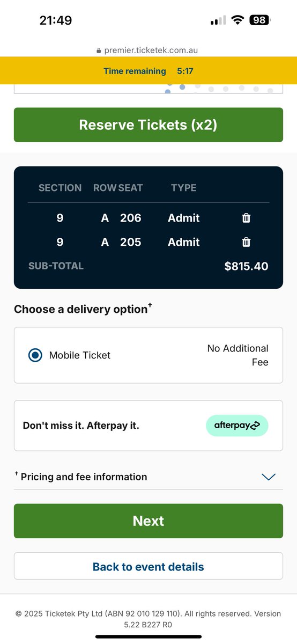297x644 pixels.
Task: Delete seat 206 with trash icon
Action: pyautogui.click(x=246, y=218)
